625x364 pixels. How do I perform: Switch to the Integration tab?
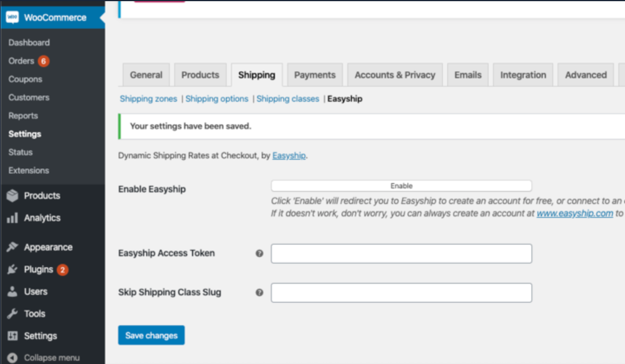coord(523,75)
